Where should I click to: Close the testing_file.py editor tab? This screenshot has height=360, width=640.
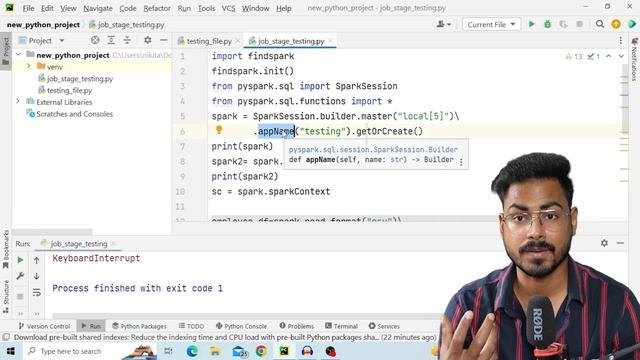(x=238, y=41)
